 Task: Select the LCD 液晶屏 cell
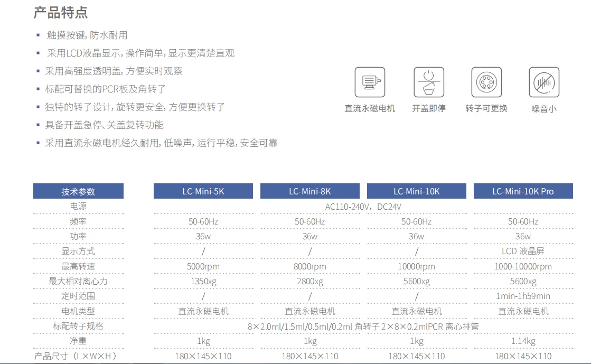[523, 251]
